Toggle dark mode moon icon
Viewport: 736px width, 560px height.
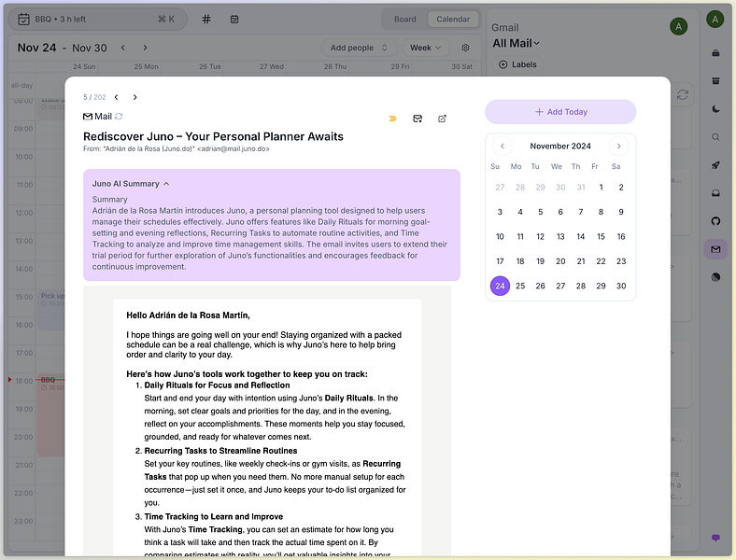tap(715, 109)
